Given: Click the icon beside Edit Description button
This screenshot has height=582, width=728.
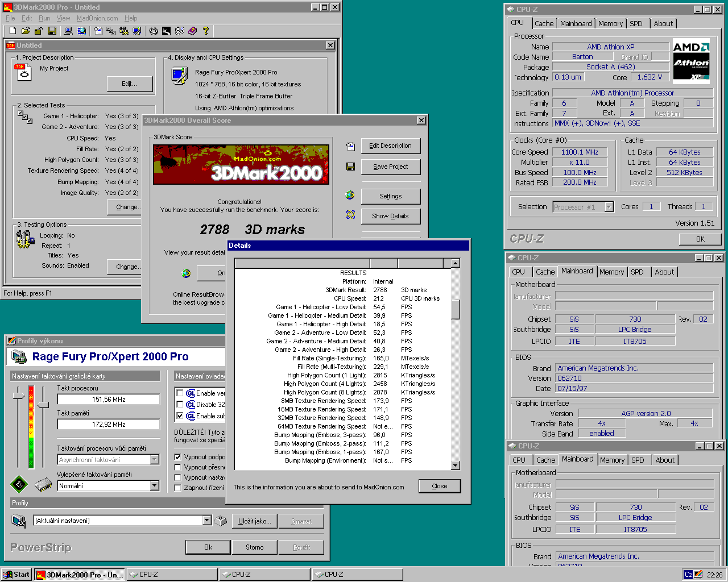Looking at the screenshot, I should point(350,146).
